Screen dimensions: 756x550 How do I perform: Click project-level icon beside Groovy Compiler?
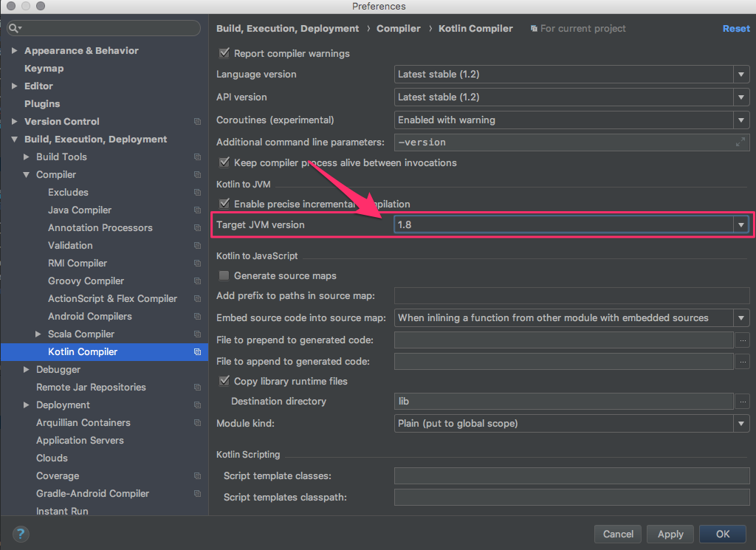[197, 281]
